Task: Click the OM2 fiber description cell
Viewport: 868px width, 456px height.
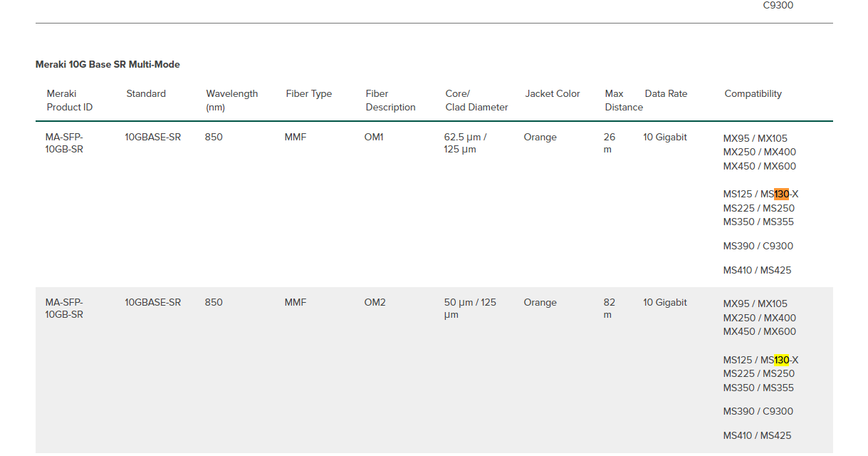Action: [374, 302]
